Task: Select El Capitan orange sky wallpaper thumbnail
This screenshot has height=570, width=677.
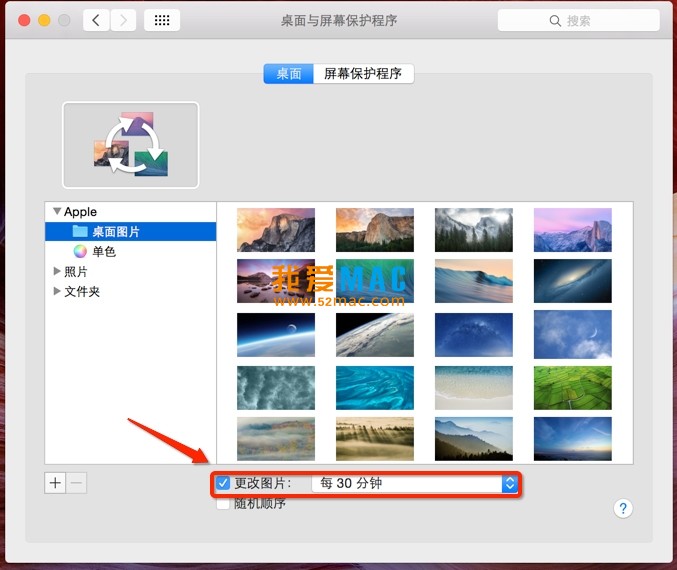Action: pos(375,230)
